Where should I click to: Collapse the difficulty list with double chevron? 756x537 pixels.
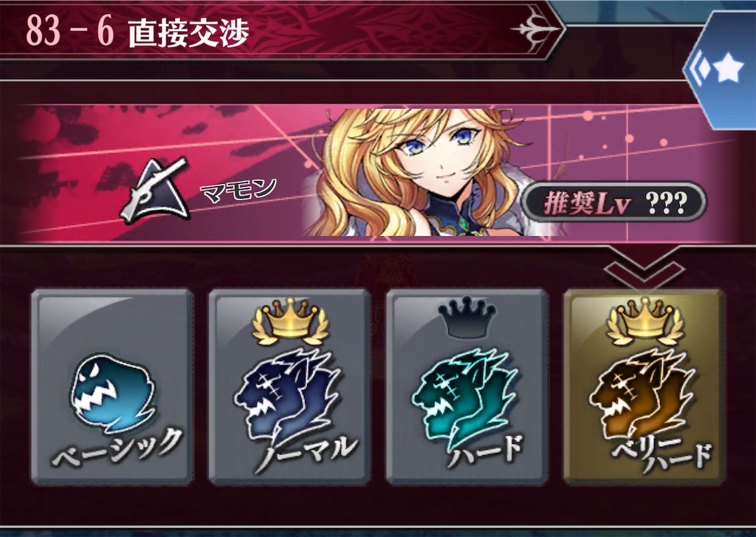pos(643,267)
